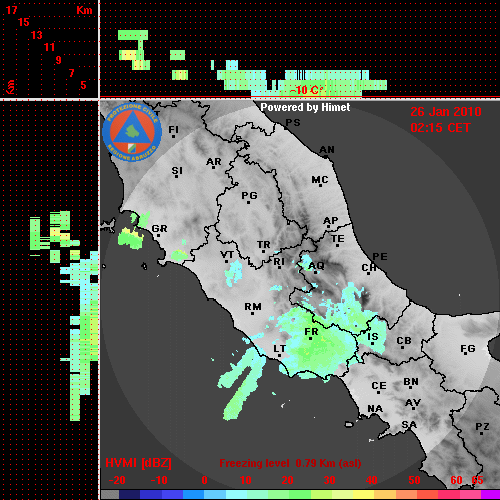
Task: Click the PG city label on map
Action: (249, 195)
